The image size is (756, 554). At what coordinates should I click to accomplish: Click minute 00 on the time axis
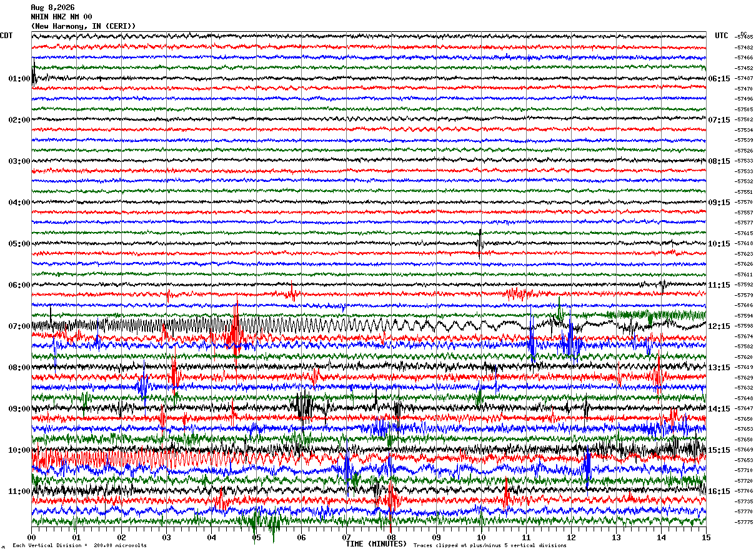click(31, 537)
